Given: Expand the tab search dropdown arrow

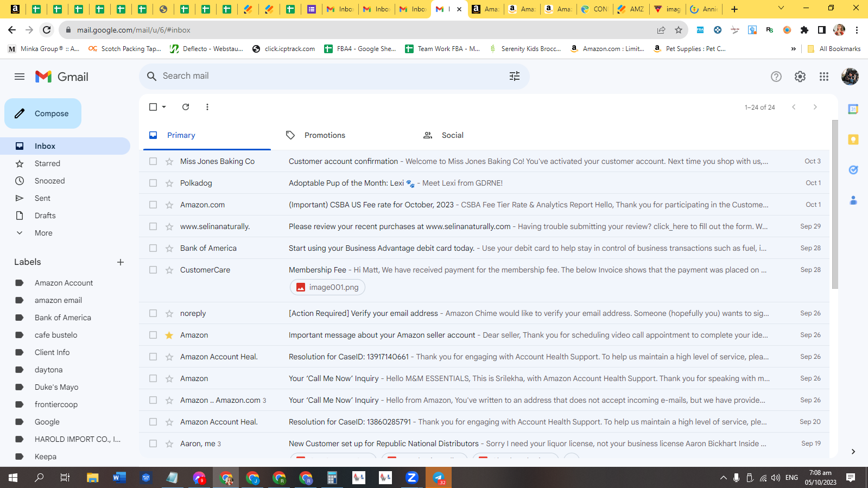Looking at the screenshot, I should [781, 8].
